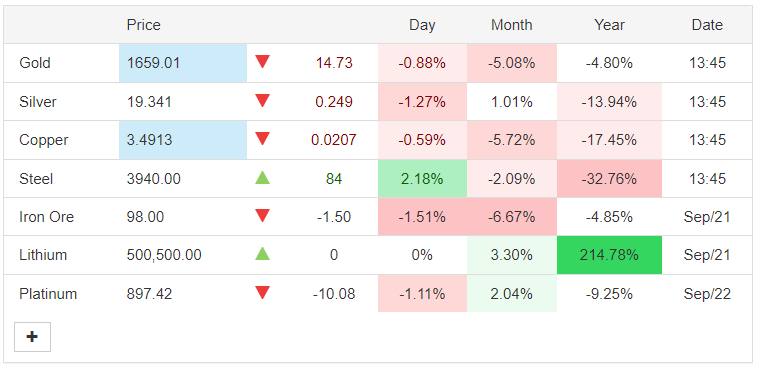Click the red down arrow in Silver row
The height and width of the screenshot is (372, 759).
tap(262, 101)
